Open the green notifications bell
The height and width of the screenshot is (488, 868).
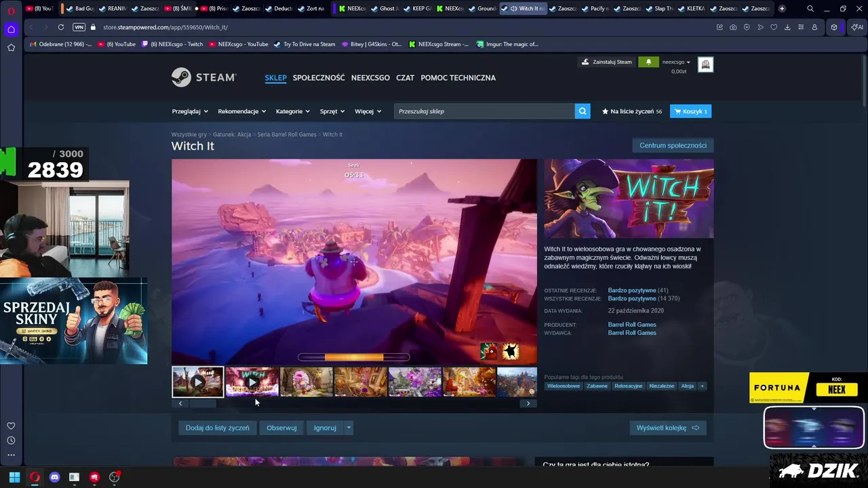[x=648, y=62]
